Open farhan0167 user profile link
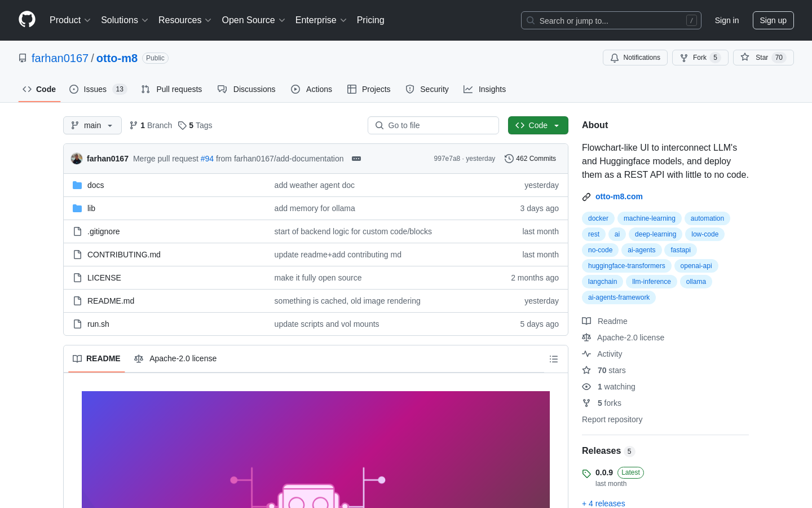Viewport: 812px width, 508px height. point(60,58)
